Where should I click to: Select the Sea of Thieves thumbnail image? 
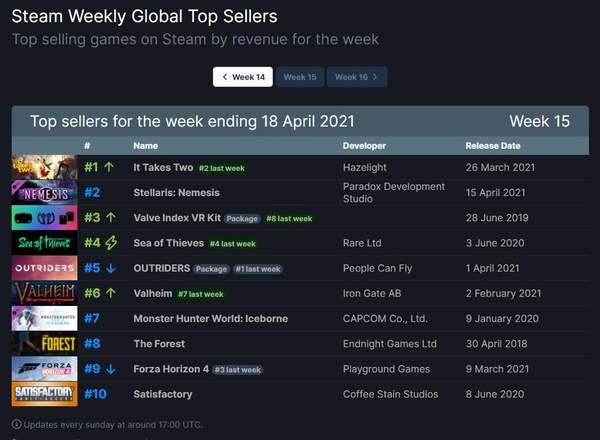coord(44,243)
